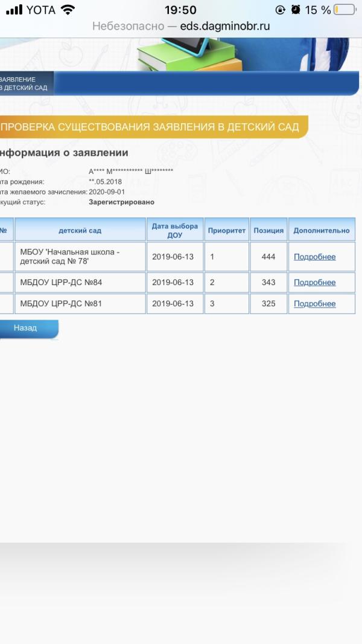Click date 2019-06-13 in the №84 row

[x=173, y=282]
